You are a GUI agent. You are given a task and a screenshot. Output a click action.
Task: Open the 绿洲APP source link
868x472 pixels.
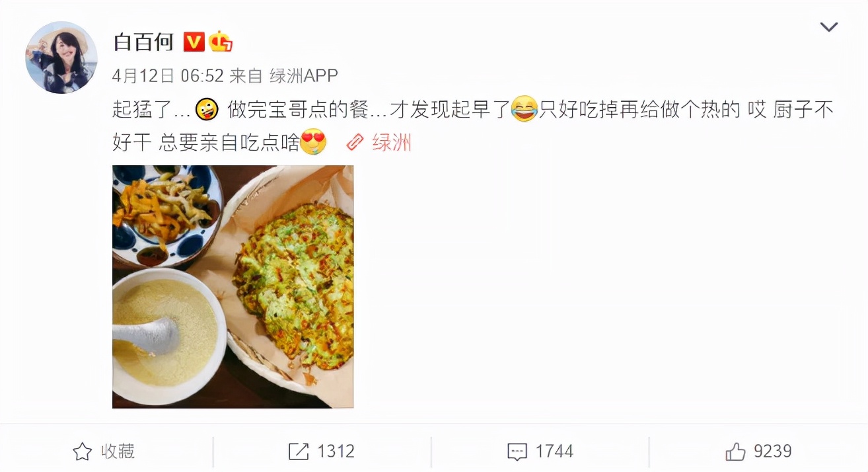304,75
